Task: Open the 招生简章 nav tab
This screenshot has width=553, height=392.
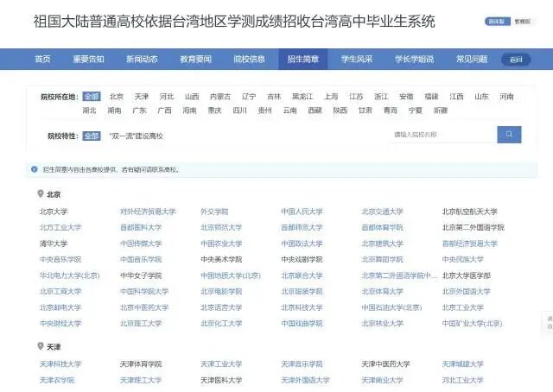Action: [303, 59]
